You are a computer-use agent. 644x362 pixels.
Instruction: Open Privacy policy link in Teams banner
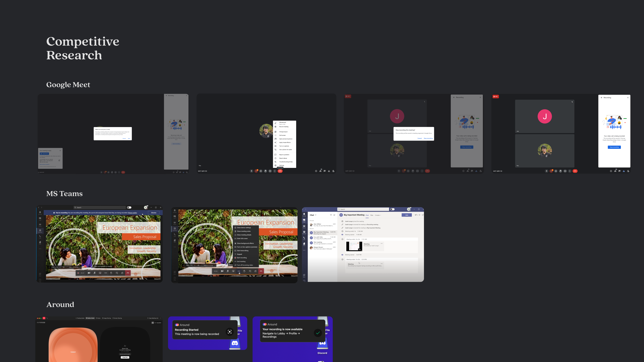[x=132, y=213]
